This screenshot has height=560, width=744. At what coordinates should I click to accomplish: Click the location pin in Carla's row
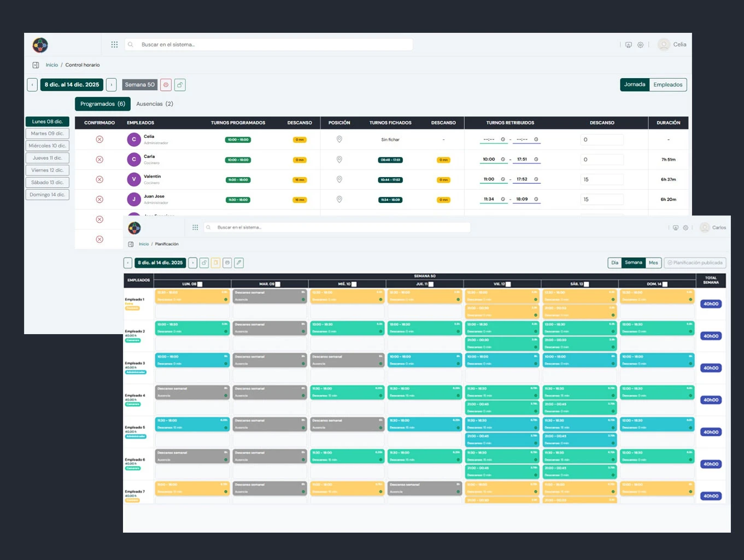click(x=339, y=160)
